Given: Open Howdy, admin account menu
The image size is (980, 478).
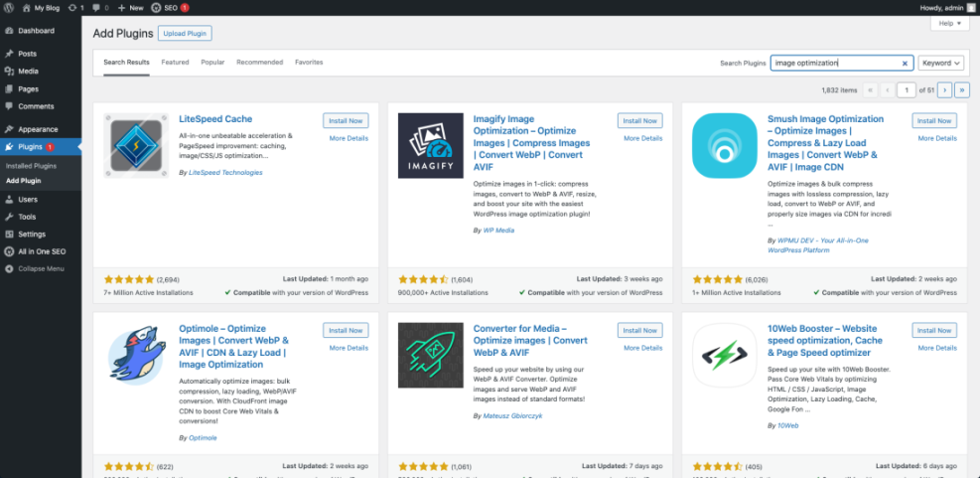Looking at the screenshot, I should [947, 8].
